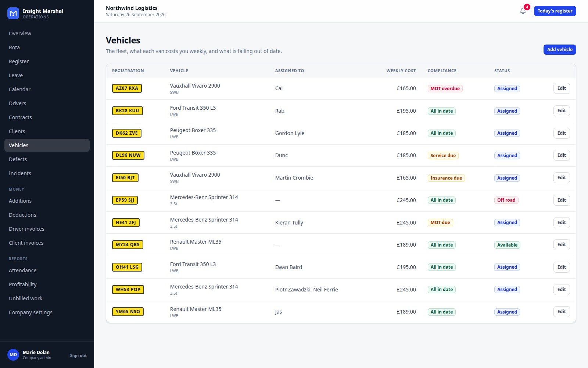Viewport: 588px width, 368px height.
Task: Open Profitability report
Action: [47, 284]
